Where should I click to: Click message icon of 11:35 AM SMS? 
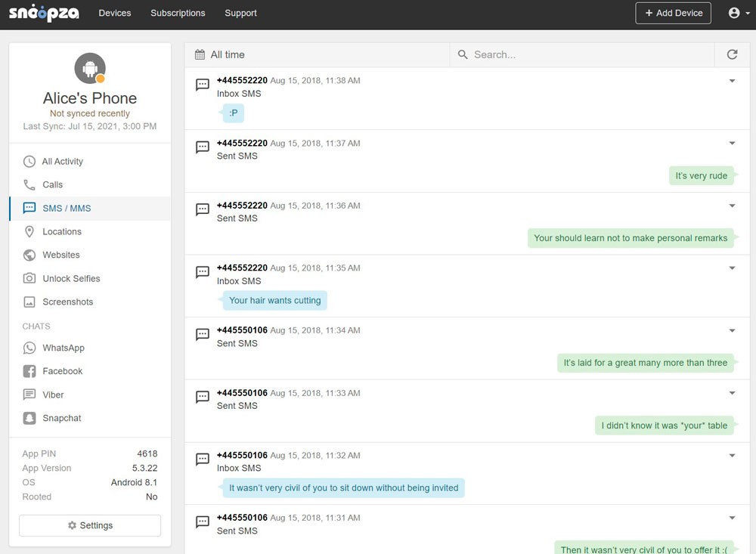203,272
